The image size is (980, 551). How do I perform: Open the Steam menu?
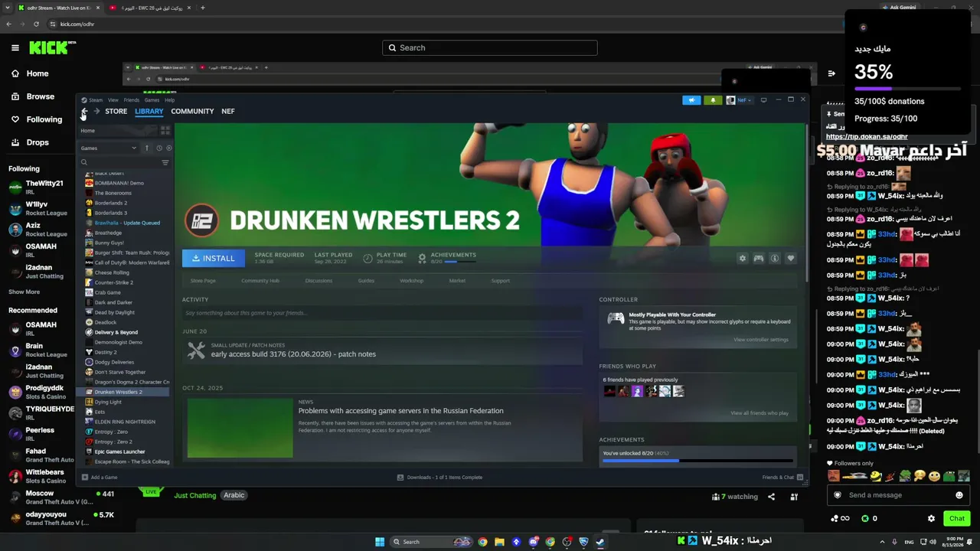coord(95,100)
